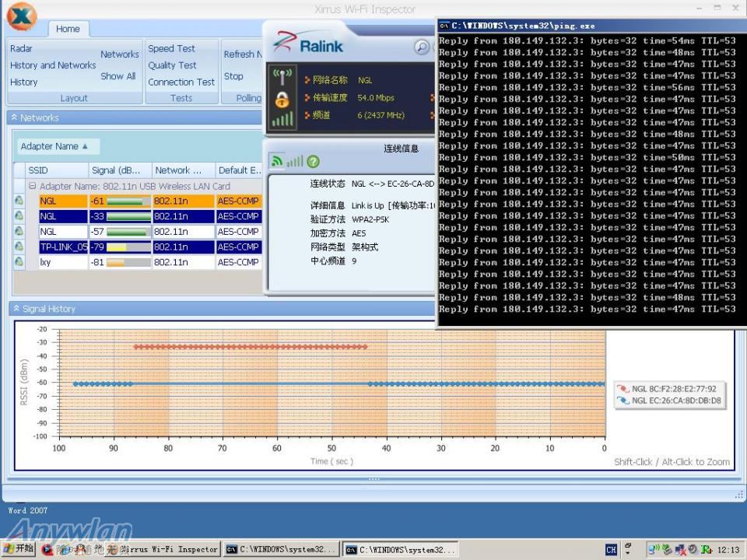Screen dimensions: 747x560
Task: Stop polling with the Stop button
Action: 233,76
